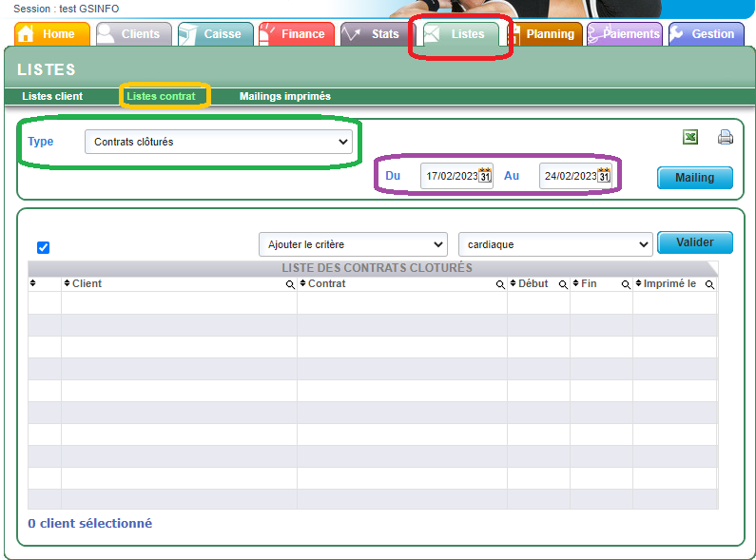Click the Valider button
The width and height of the screenshot is (756, 560).
point(695,242)
